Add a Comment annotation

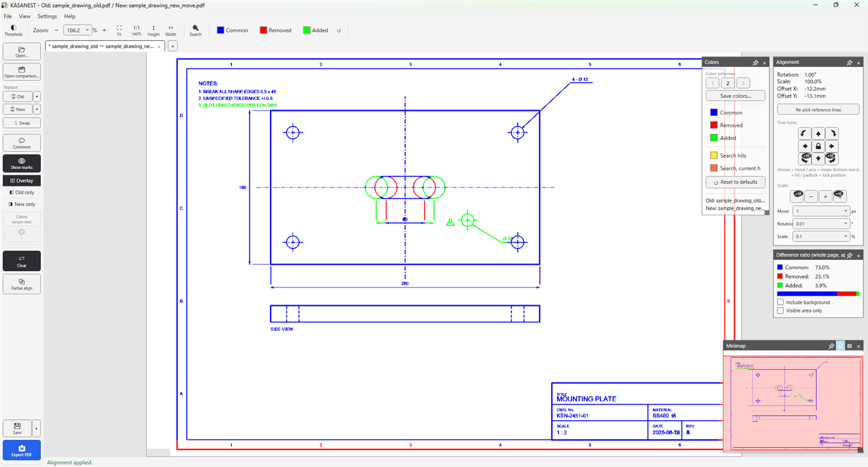[x=22, y=142]
